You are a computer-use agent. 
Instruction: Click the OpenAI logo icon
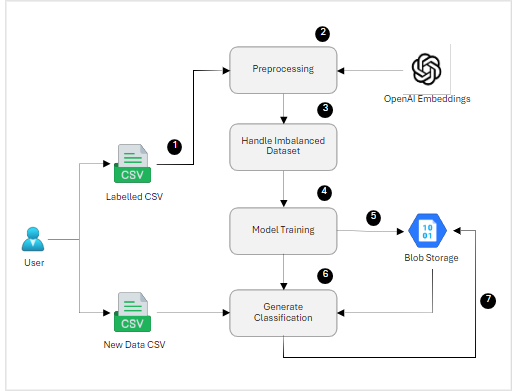(x=426, y=69)
